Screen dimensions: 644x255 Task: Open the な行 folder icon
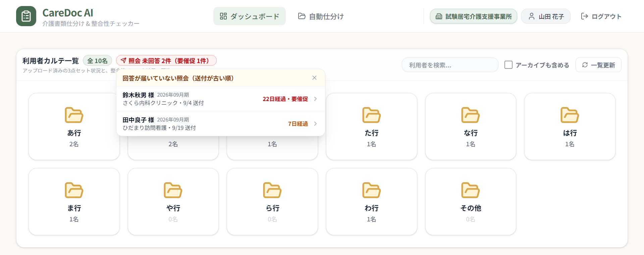[x=471, y=115]
